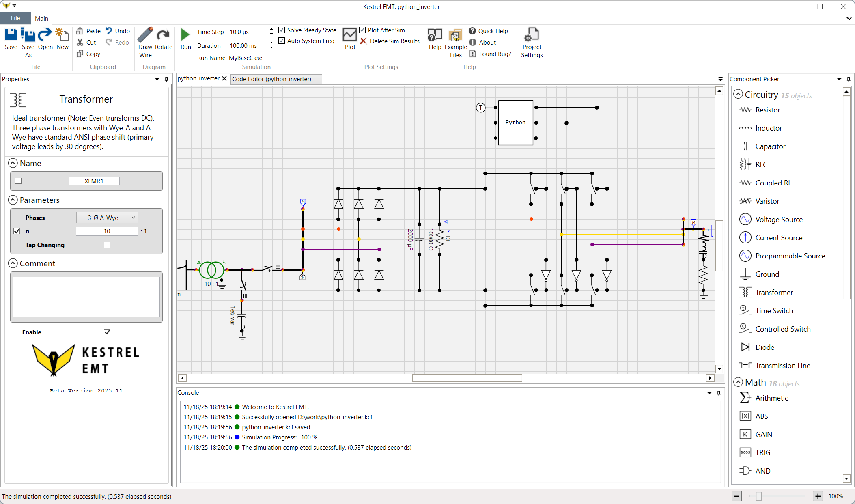Toggle the XFMR1 name visibility checkbox
Viewport: 855px width, 504px height.
click(18, 181)
